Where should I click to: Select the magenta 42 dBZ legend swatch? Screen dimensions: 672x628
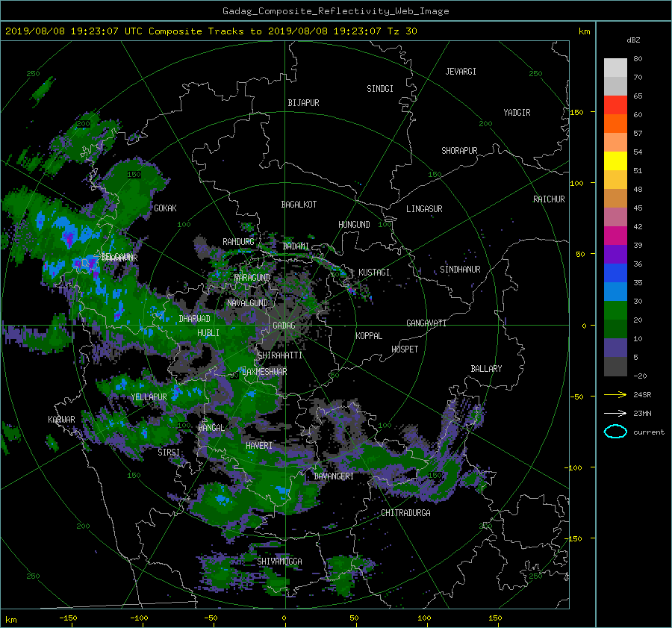pos(615,236)
